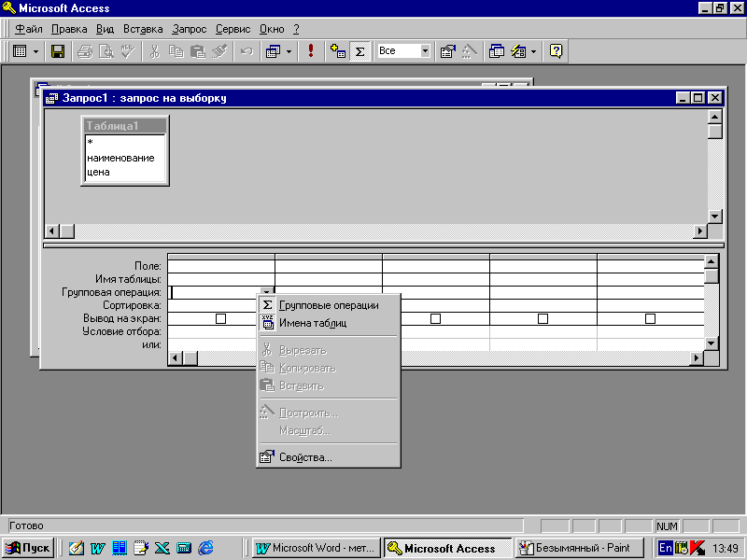
Task: Click the Print toolbar icon
Action: 85,51
